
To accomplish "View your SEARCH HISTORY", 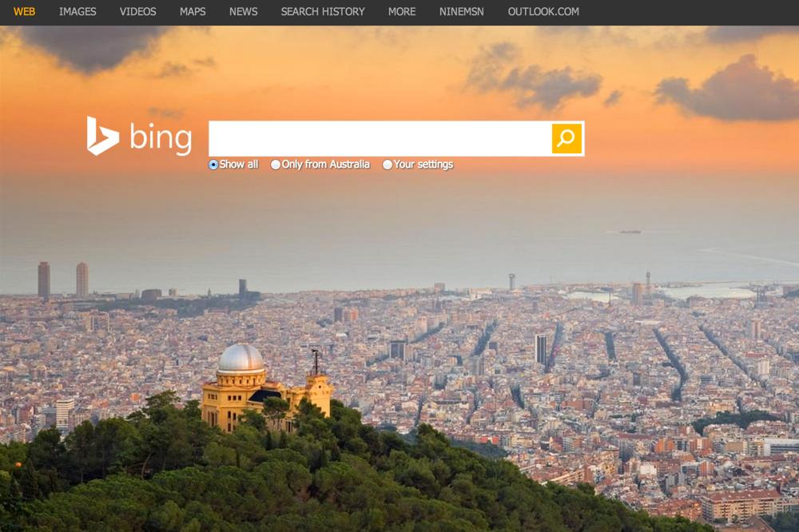I will [x=322, y=12].
